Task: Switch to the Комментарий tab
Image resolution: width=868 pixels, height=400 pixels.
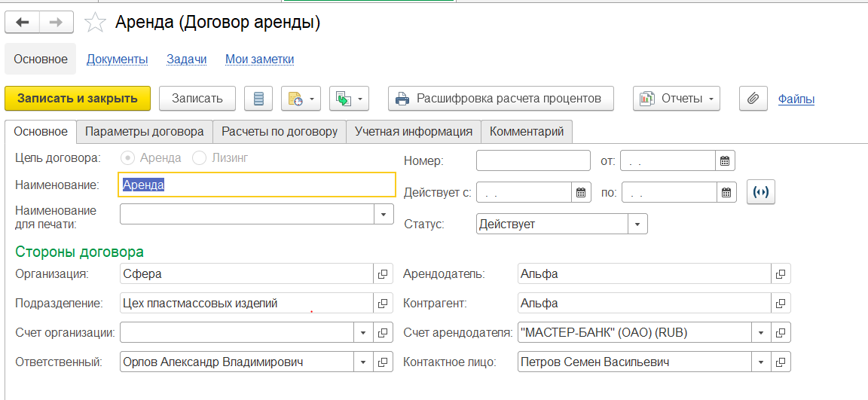Action: click(527, 132)
